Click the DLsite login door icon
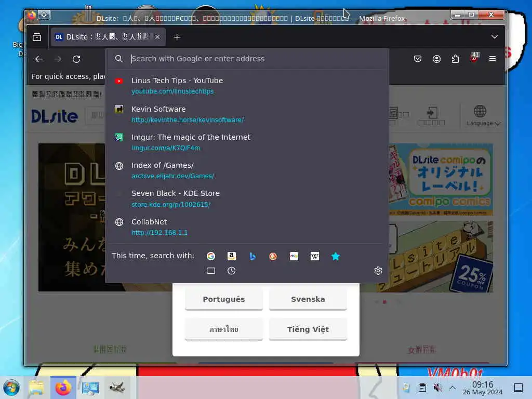532x399 pixels. click(x=432, y=116)
